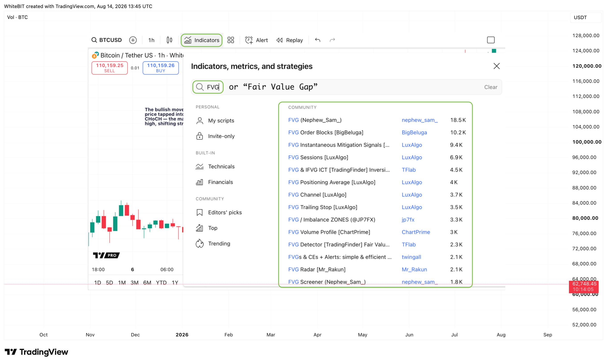Viewport: 607px width, 364px height.
Task: Select the 1Y range button
Action: 175,283
